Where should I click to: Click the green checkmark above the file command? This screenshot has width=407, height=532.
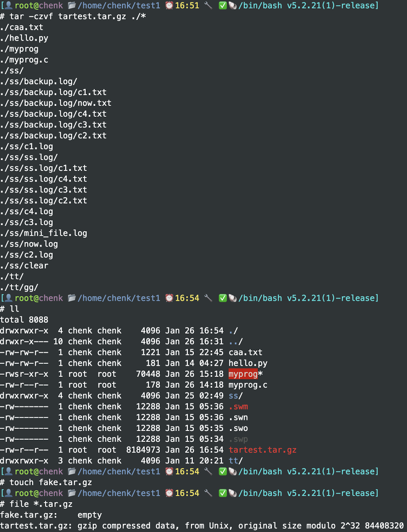click(222, 493)
